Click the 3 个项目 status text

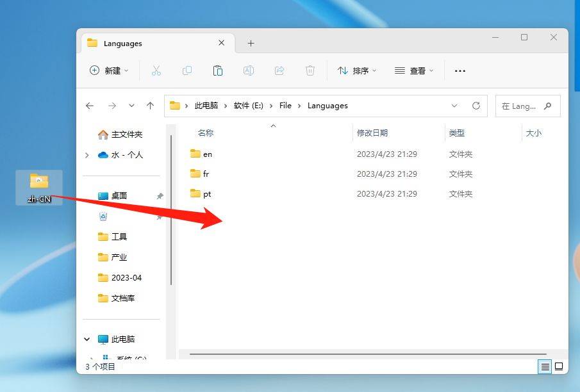(100, 366)
